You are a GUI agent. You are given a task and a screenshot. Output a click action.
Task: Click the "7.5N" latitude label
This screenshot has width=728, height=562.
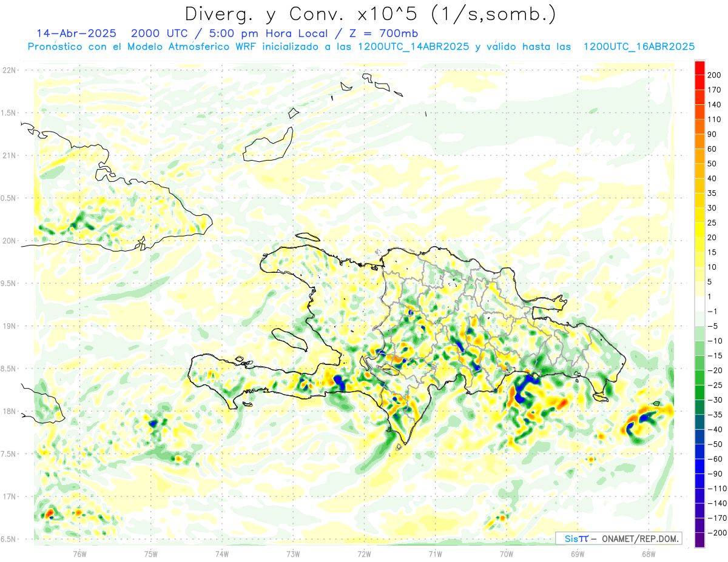[8, 454]
